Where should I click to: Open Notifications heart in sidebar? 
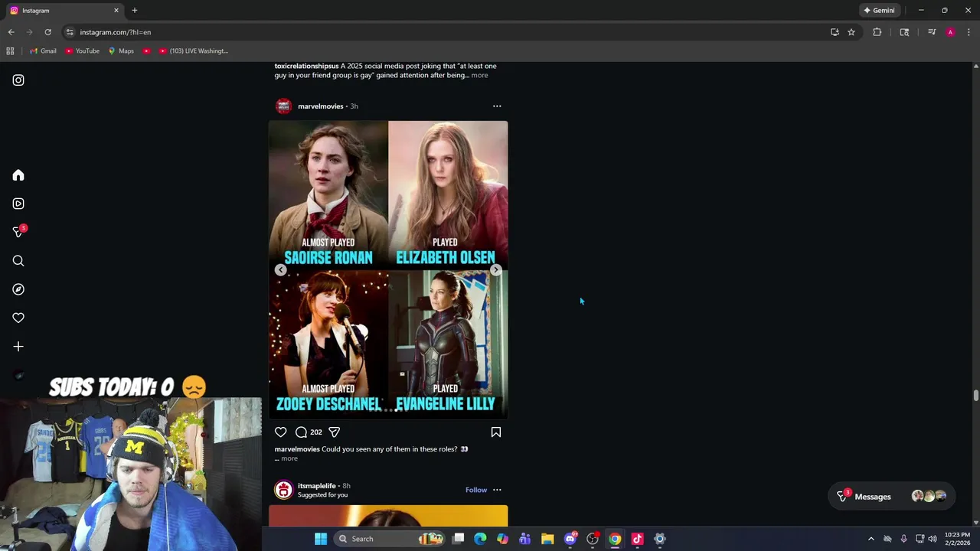coord(18,318)
